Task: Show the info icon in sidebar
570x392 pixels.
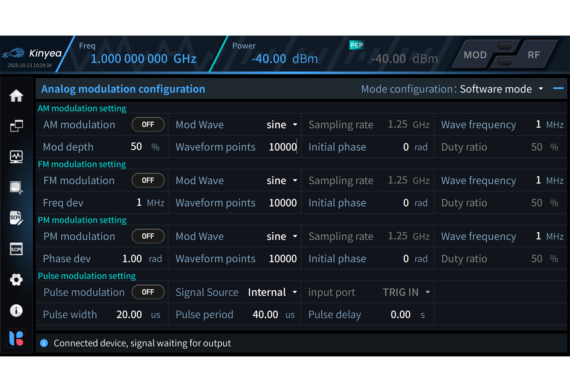Action: (x=16, y=310)
